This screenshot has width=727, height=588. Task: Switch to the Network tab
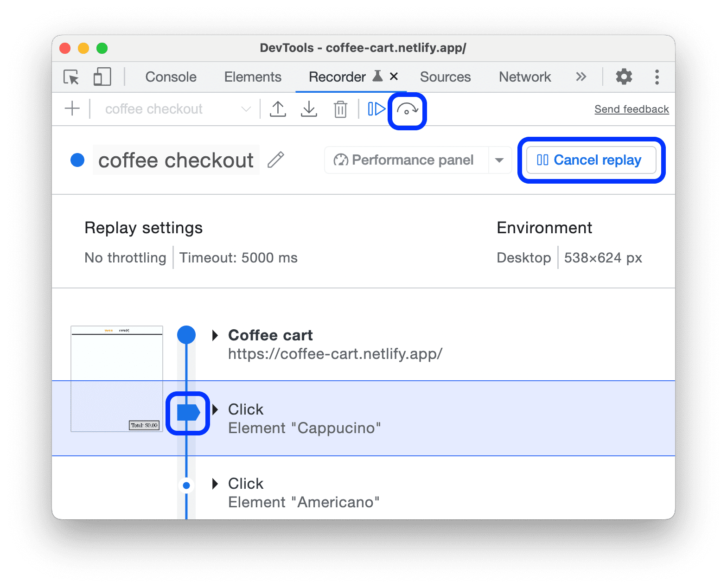[525, 77]
